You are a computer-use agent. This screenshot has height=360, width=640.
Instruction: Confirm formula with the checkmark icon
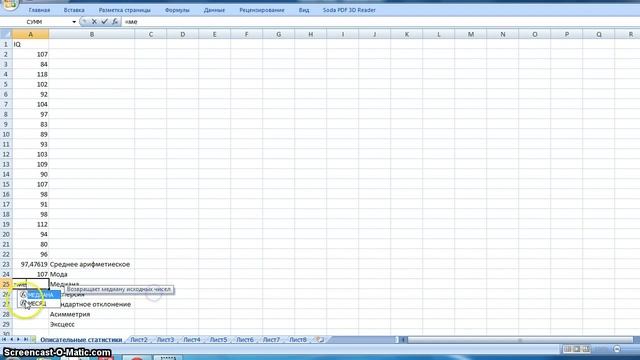click(104, 22)
